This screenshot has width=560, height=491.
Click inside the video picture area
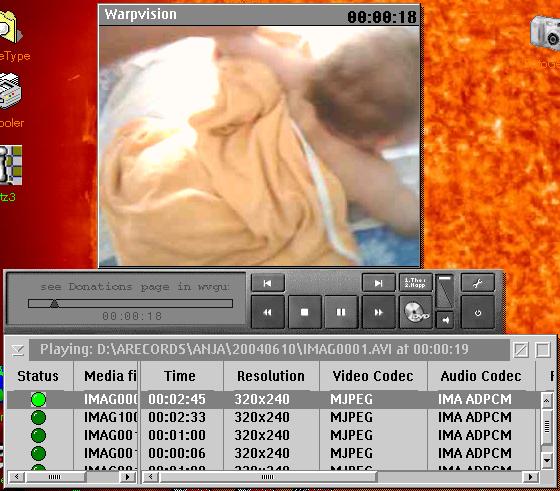(259, 146)
